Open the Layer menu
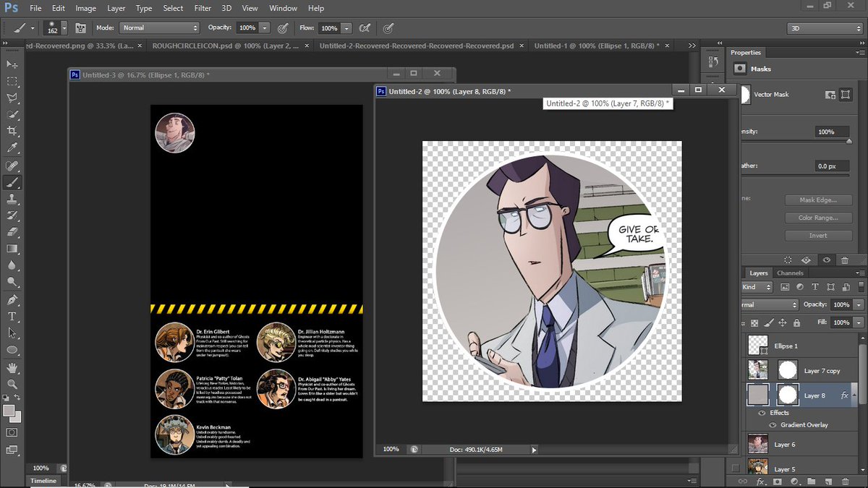 pyautogui.click(x=116, y=9)
